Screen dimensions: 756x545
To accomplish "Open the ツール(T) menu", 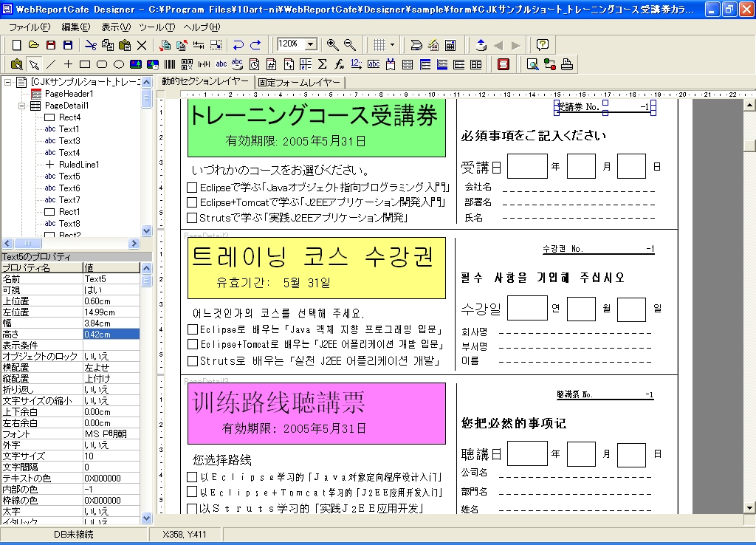I will [x=157, y=27].
